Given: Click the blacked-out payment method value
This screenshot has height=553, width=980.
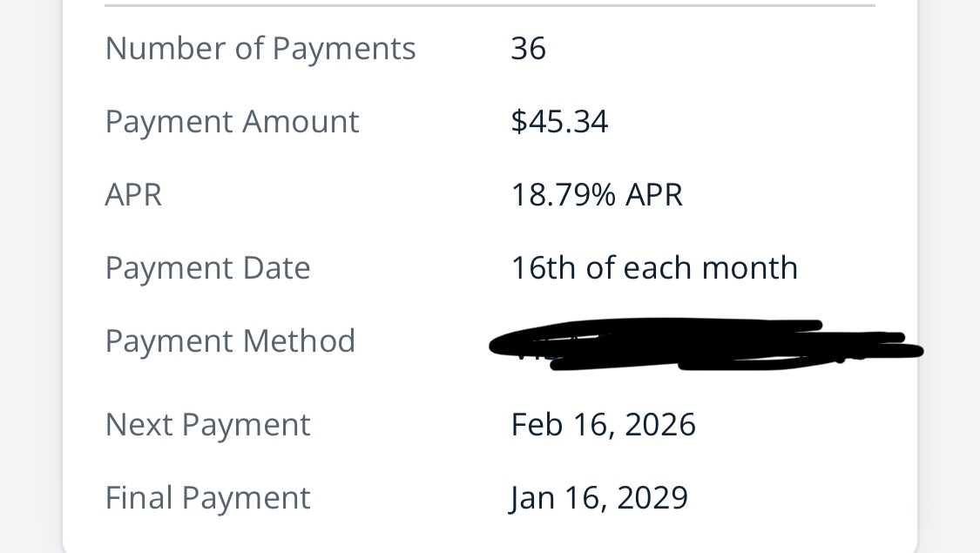Looking at the screenshot, I should [697, 345].
